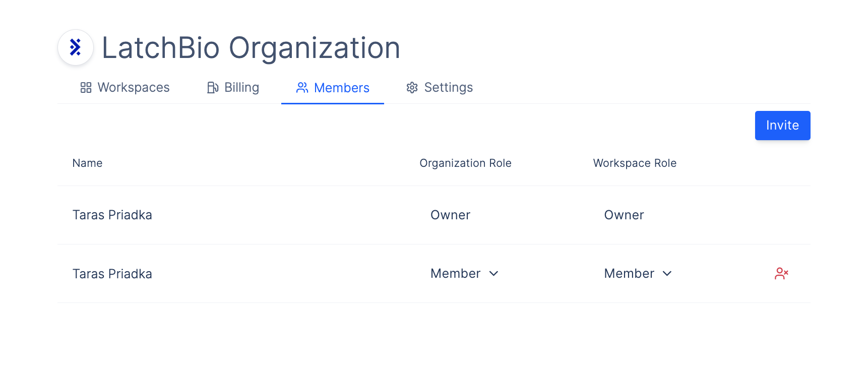Click the LatchBio logo icon
This screenshot has width=868, height=365.
pos(76,47)
